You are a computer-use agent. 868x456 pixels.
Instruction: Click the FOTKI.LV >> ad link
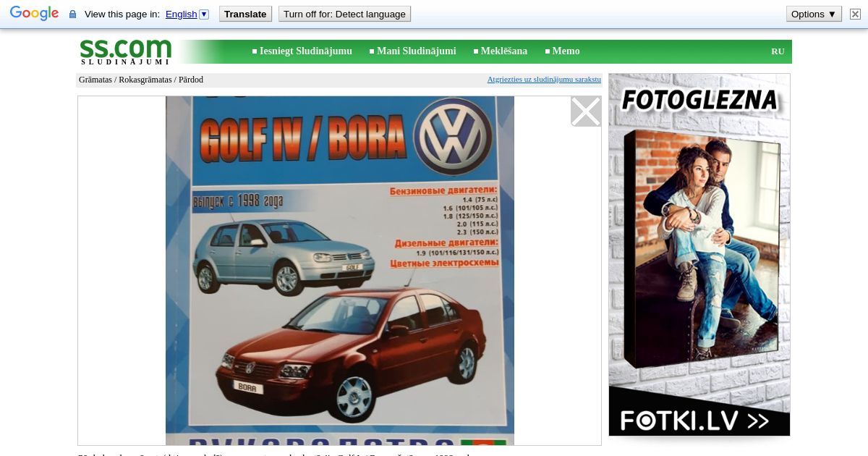[694, 421]
